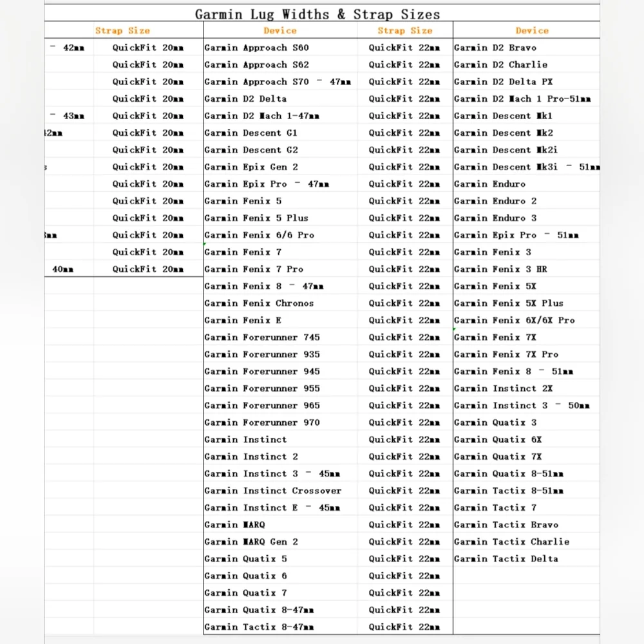The width and height of the screenshot is (644, 644).
Task: Select the "Garmin Quatix 5" cell
Action: coord(281,559)
